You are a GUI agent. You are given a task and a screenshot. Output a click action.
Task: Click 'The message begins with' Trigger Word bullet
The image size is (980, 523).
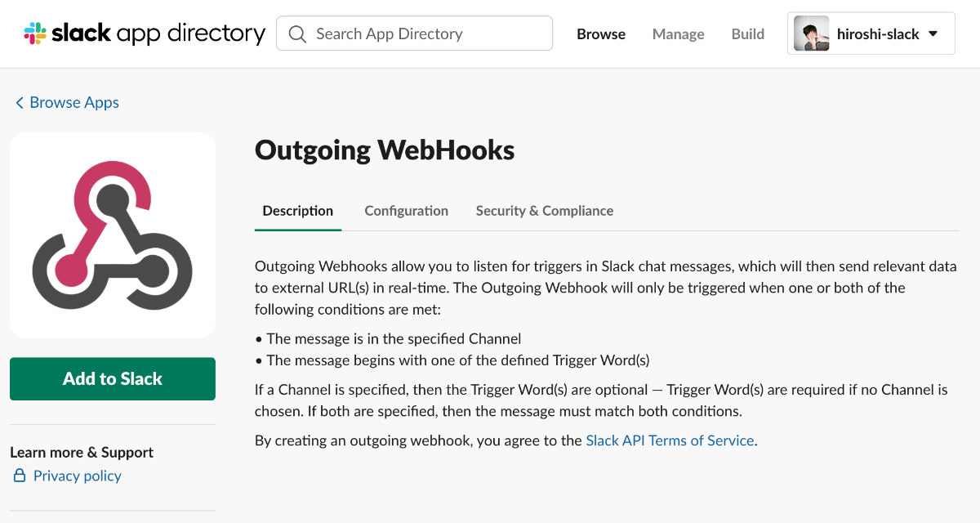(x=452, y=360)
